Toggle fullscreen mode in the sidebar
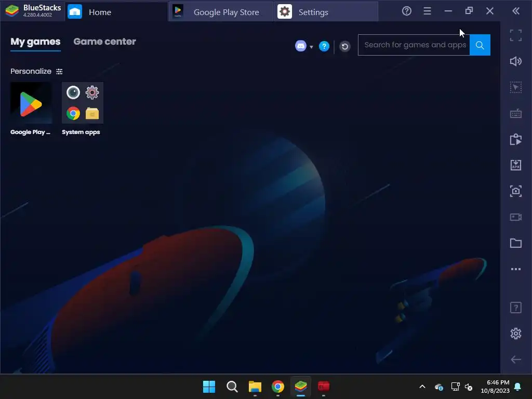Viewport: 532px width, 399px height. [x=516, y=35]
